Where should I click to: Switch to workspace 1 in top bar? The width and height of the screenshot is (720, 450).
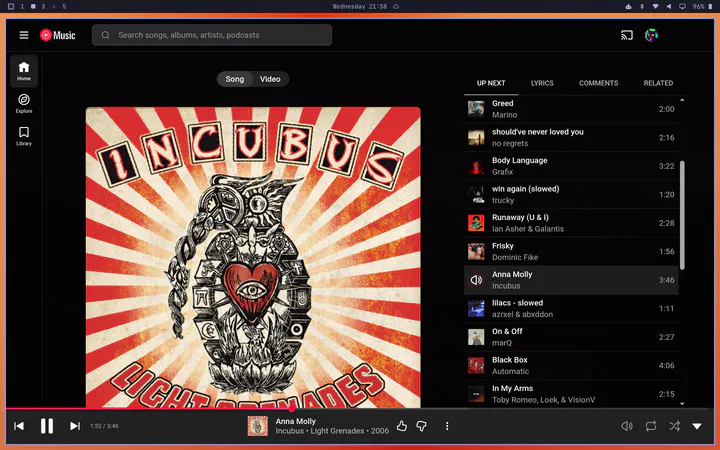pyautogui.click(x=22, y=6)
